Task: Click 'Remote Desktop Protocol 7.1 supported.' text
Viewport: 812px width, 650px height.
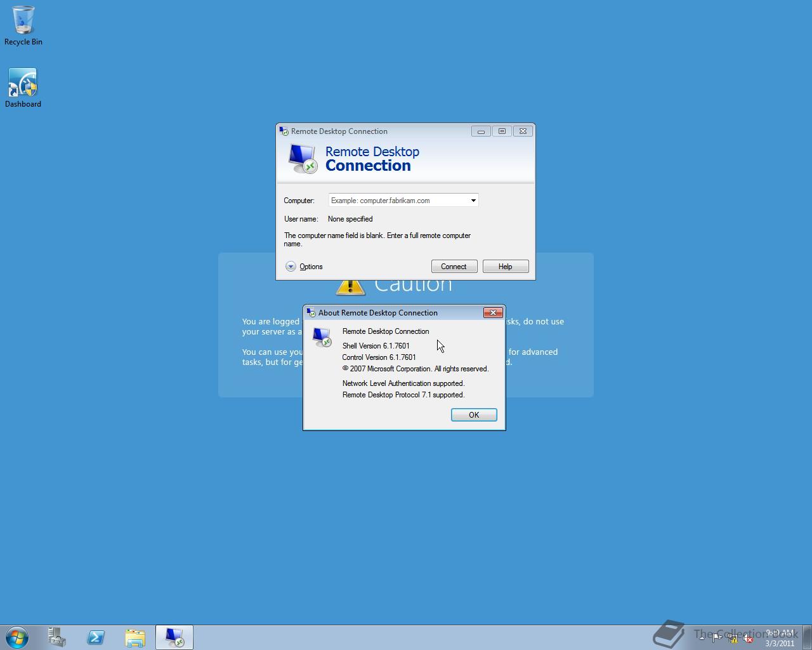Action: coord(403,395)
